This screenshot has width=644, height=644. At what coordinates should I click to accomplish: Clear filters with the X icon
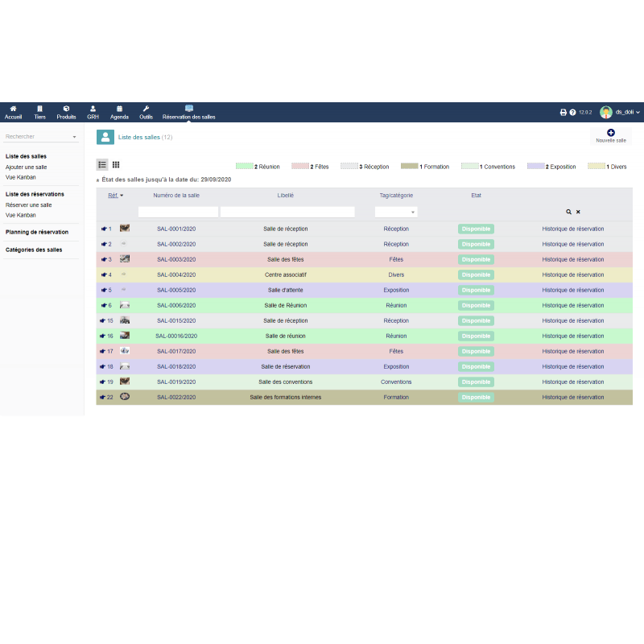pos(578,212)
